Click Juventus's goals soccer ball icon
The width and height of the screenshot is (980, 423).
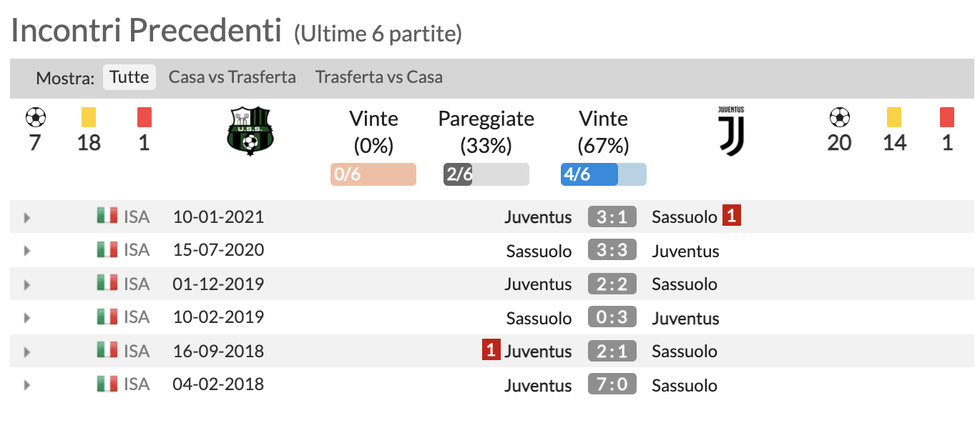point(839,116)
